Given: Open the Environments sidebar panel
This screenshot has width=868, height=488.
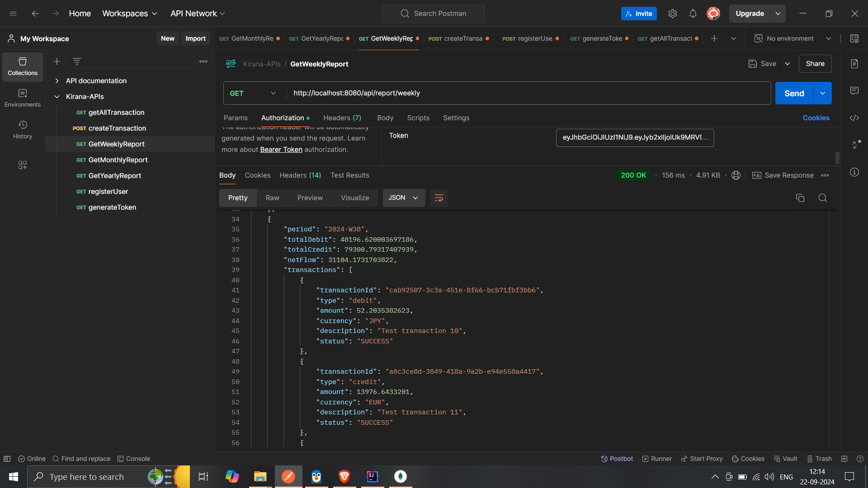Looking at the screenshot, I should coord(23,98).
